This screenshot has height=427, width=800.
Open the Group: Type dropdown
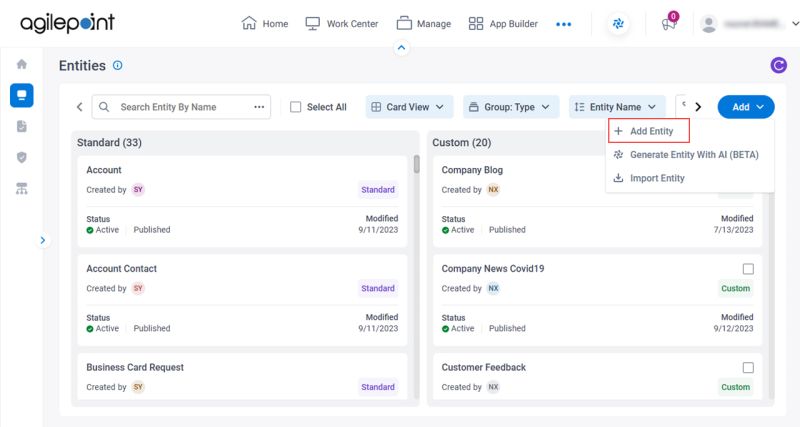(511, 107)
